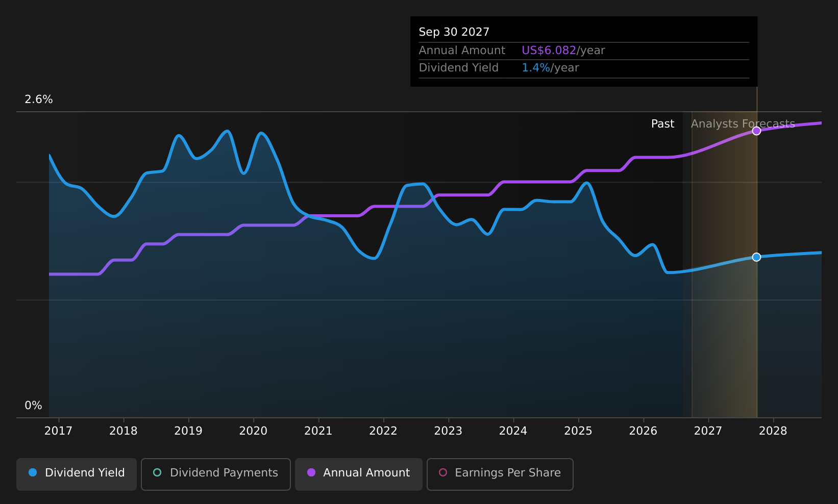The image size is (838, 504).
Task: Click the Dividend Yield tooltip row label
Action: tap(458, 68)
